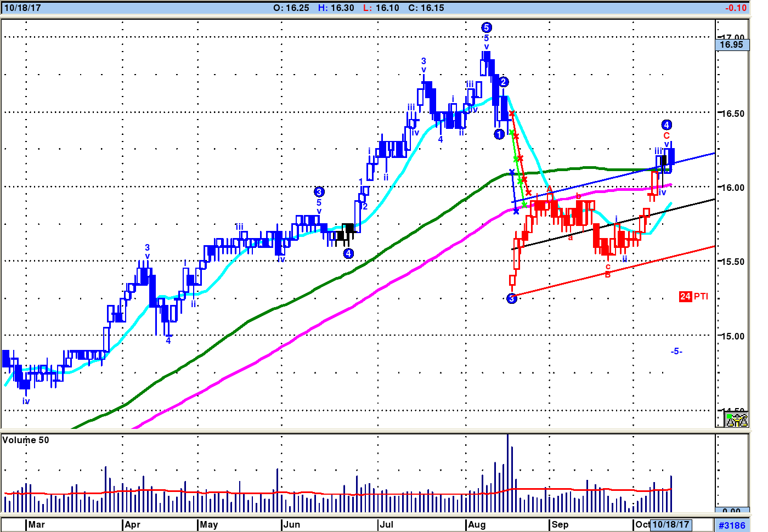768x532 pixels.
Task: Click the 0.00 label on the volume axis
Action: (x=732, y=511)
